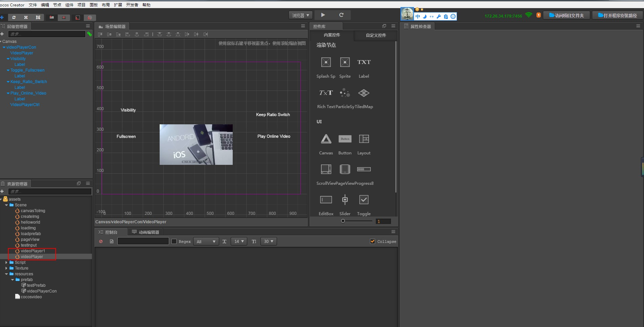Uncheck the Collapse checkbox
The height and width of the screenshot is (327, 644).
372,242
